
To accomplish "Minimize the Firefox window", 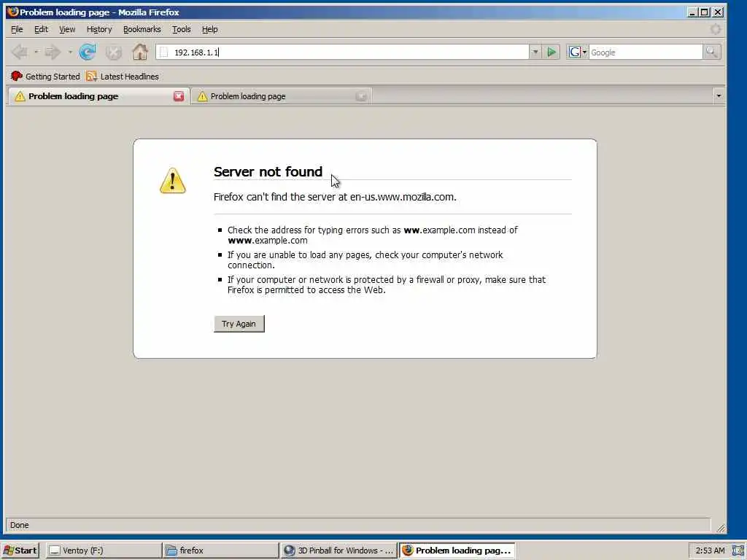I will [x=692, y=12].
